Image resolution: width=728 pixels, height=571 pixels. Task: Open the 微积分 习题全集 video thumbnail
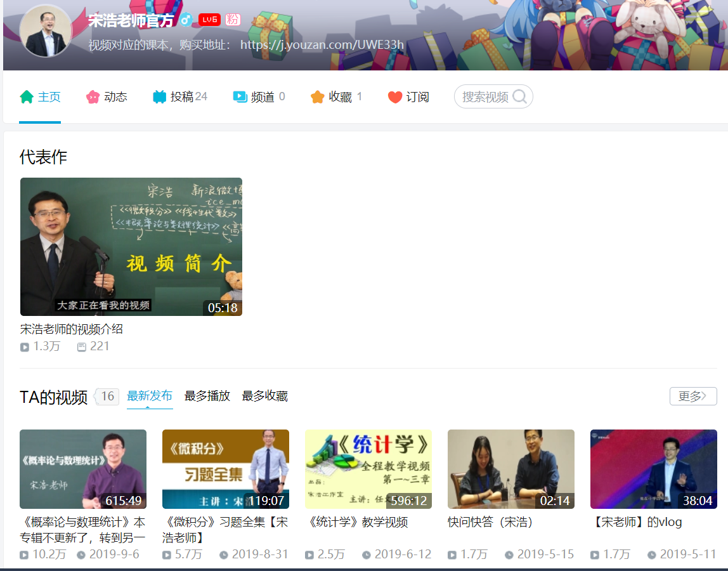[226, 469]
